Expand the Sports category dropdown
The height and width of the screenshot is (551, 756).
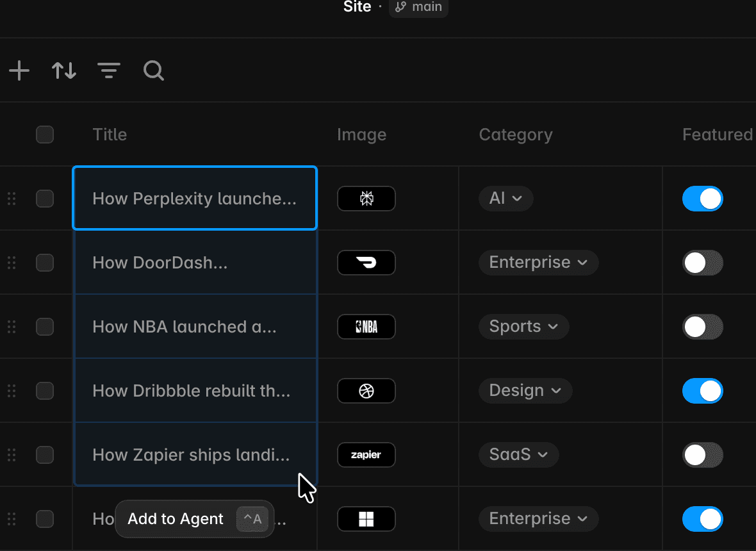(523, 326)
